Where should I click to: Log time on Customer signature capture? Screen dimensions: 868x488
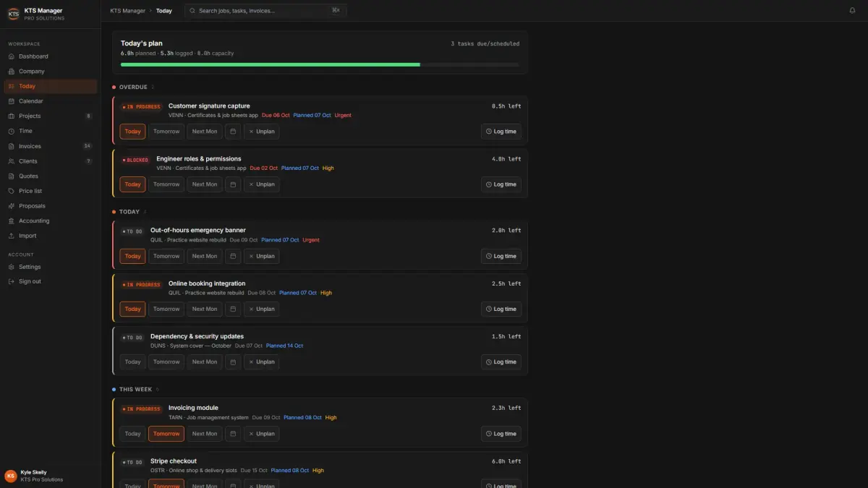pos(501,132)
